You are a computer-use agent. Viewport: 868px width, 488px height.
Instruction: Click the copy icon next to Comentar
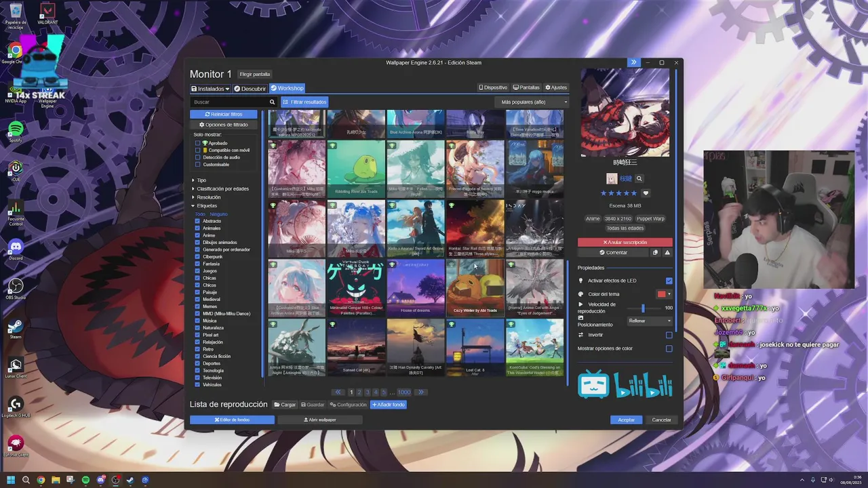click(x=655, y=253)
